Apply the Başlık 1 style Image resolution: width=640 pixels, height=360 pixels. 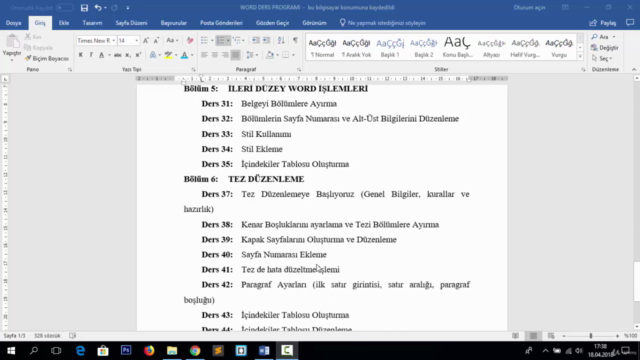point(390,47)
